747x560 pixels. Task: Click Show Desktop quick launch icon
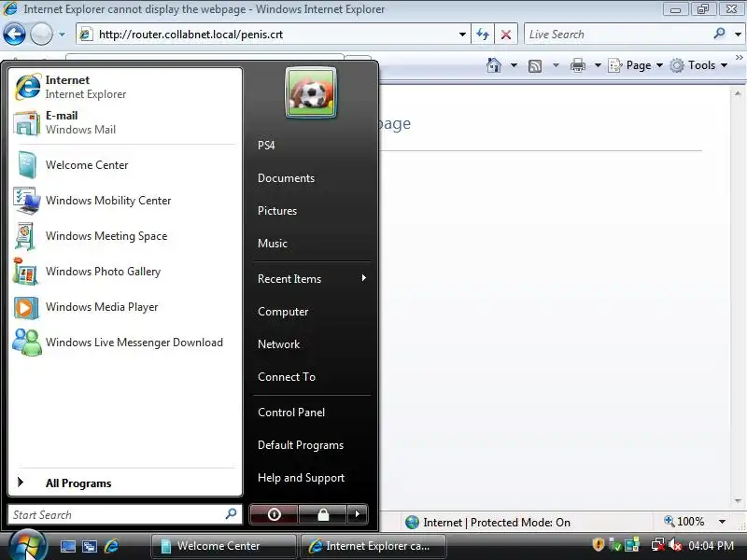point(67,546)
